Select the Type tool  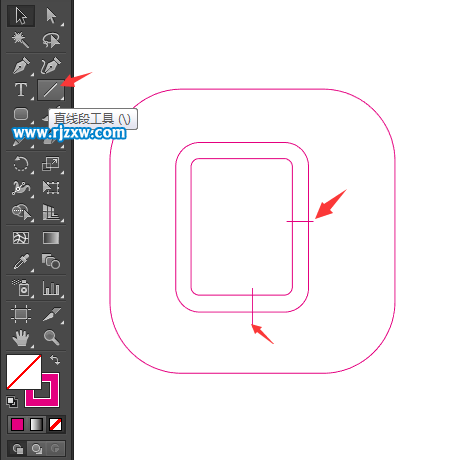(21, 90)
